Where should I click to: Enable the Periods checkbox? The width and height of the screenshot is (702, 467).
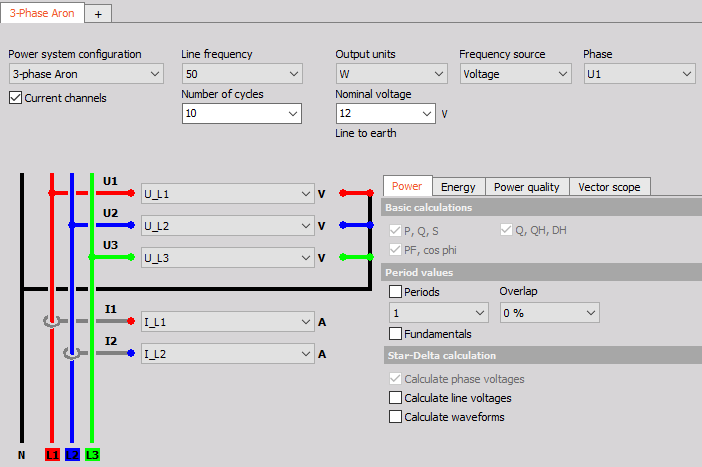(x=395, y=291)
